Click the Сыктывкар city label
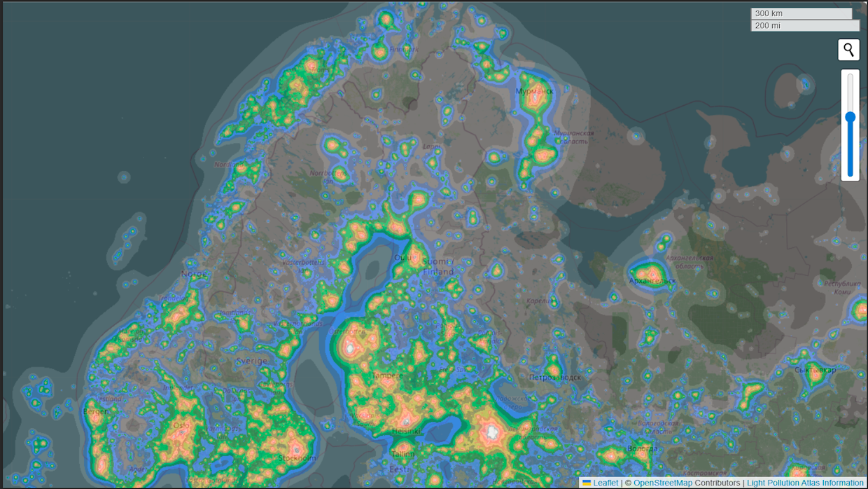 815,369
